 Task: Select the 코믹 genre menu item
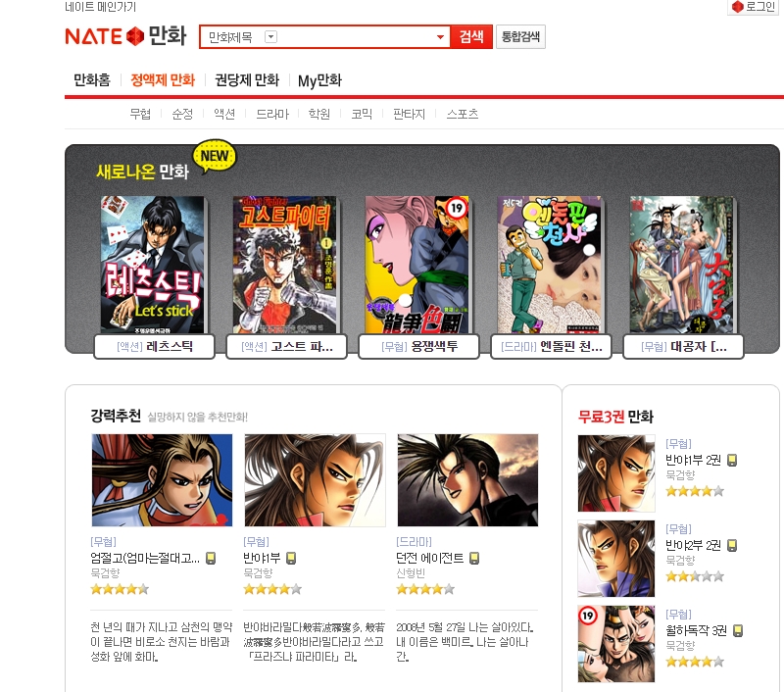click(x=362, y=114)
